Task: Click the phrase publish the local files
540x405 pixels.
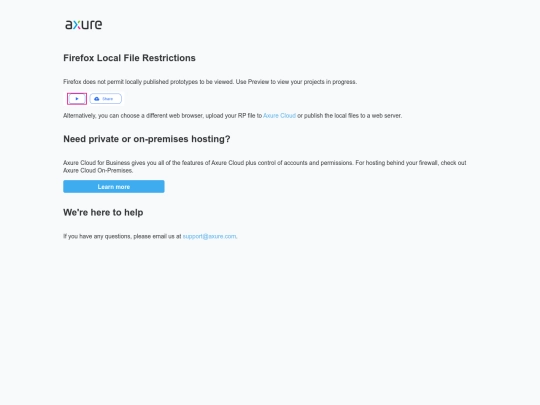Action: coord(330,116)
